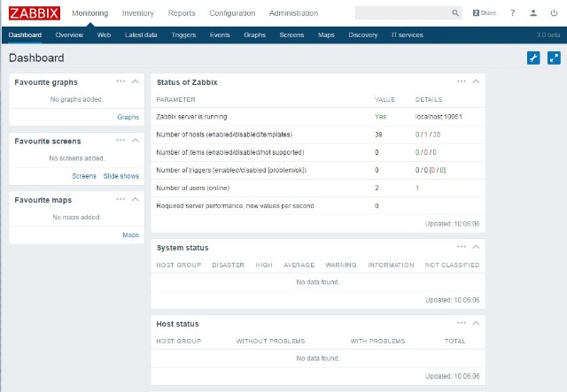Open the Zabbix Share link icon

[485, 13]
